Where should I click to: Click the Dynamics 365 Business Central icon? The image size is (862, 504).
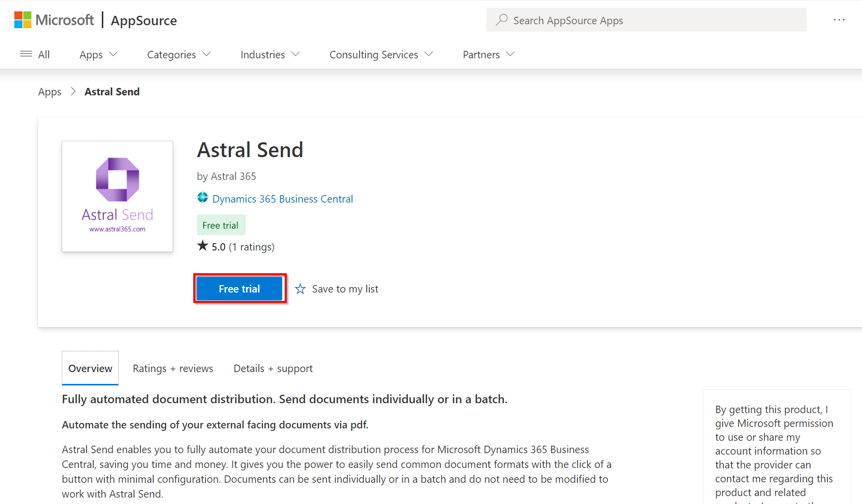click(x=203, y=198)
